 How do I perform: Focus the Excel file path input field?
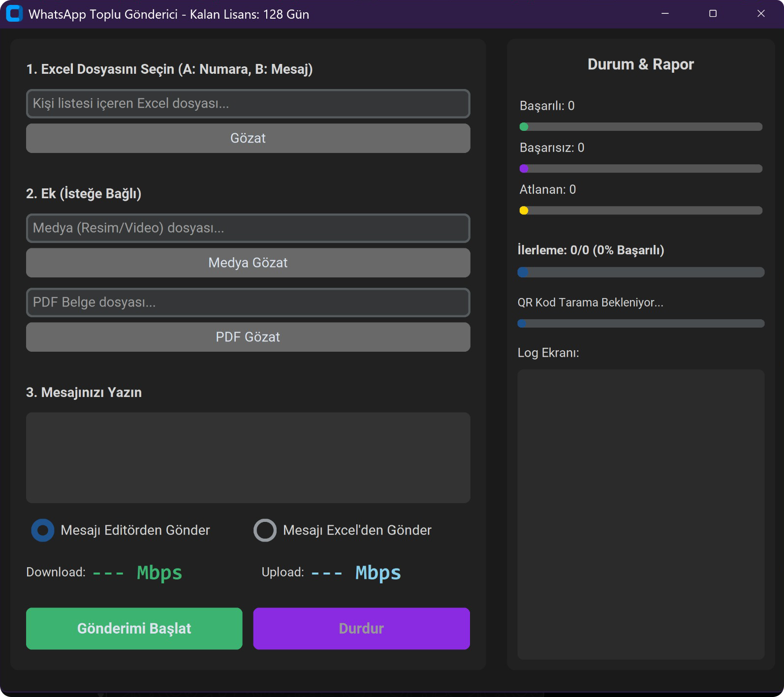click(x=248, y=104)
